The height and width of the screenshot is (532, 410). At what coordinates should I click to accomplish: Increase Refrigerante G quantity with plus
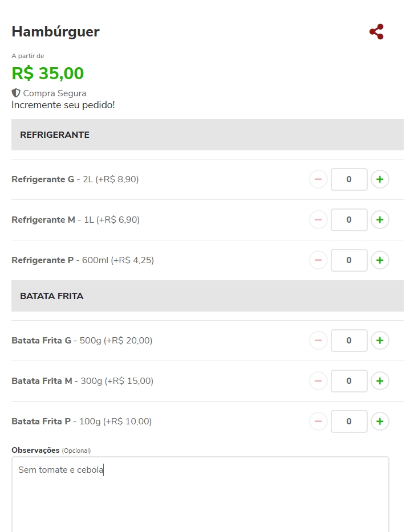pyautogui.click(x=380, y=179)
